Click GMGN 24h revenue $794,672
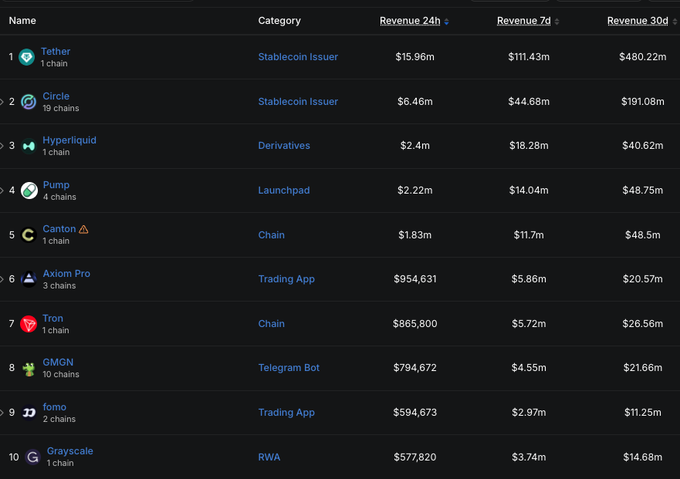Screen dimensions: 680x479 [415, 368]
